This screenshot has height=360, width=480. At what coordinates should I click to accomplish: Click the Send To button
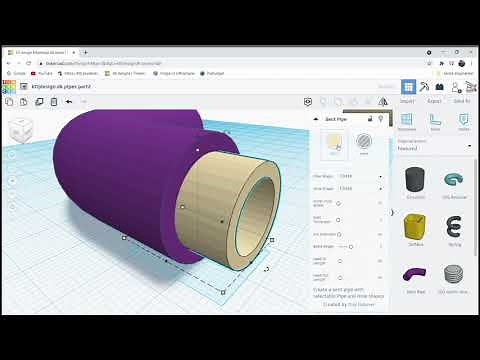click(462, 101)
